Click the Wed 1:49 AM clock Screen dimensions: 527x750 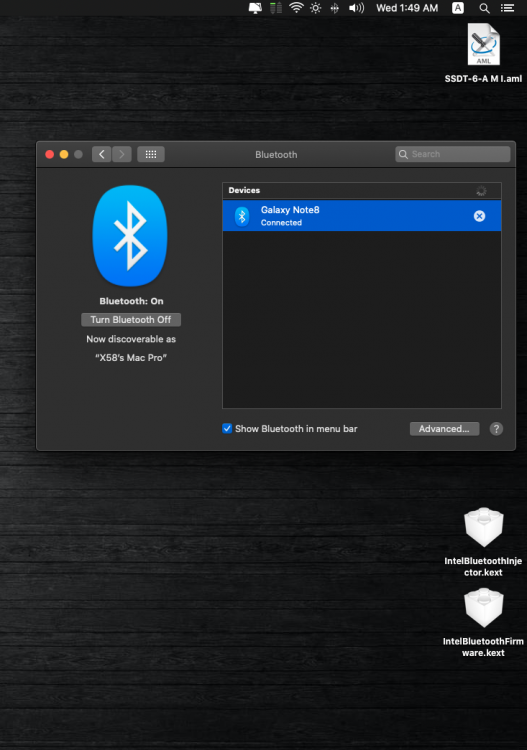(x=407, y=8)
